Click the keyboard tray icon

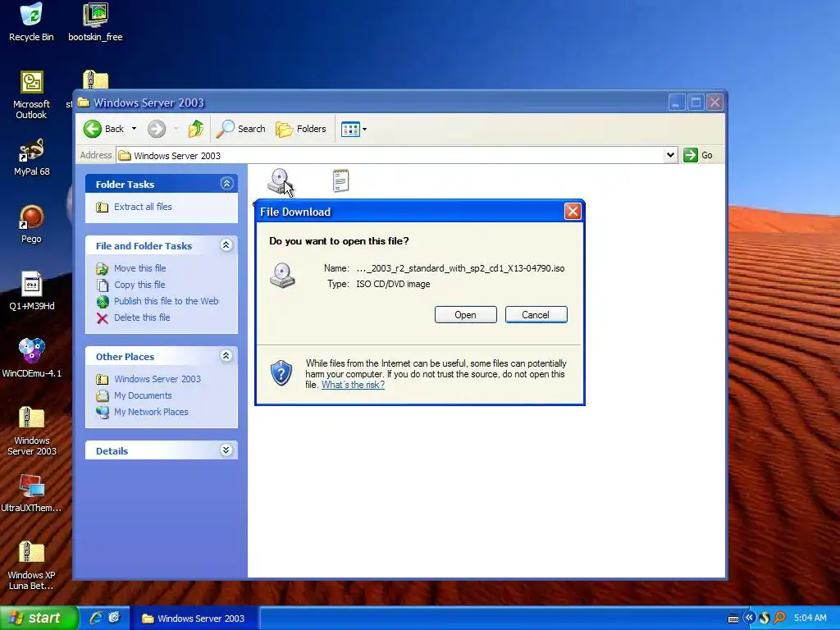tap(733, 619)
